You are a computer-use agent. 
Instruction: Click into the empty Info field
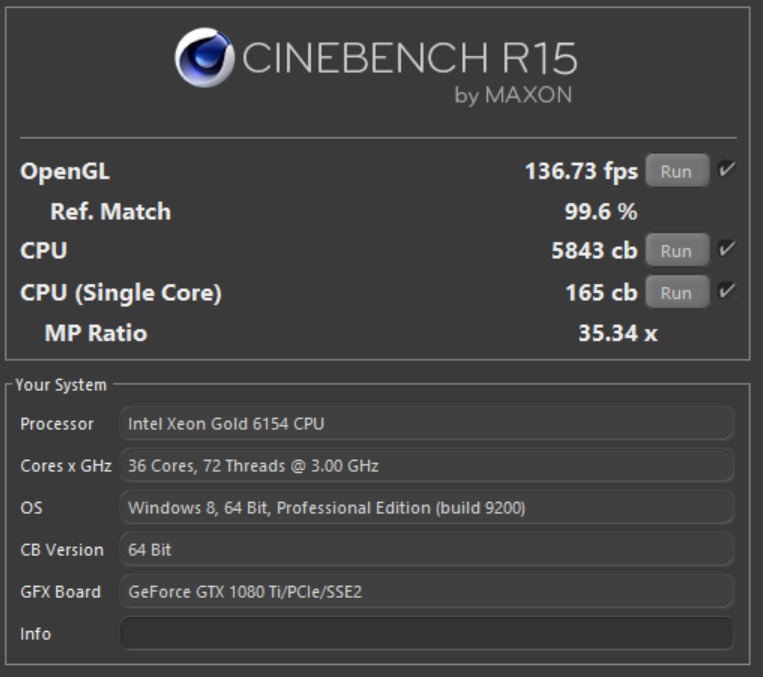pos(427,634)
